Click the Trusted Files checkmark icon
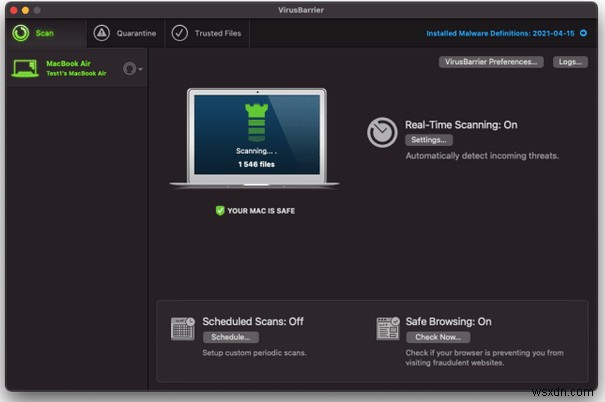605x402 pixels. click(x=179, y=33)
